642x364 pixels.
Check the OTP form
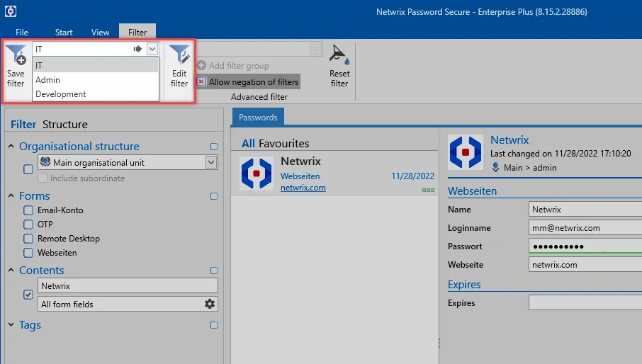pos(28,224)
